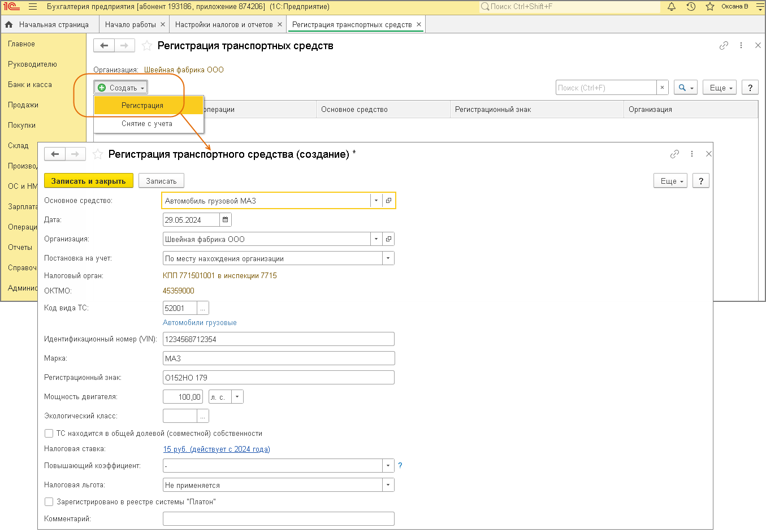Image resolution: width=766 pixels, height=532 pixels.
Task: Open the Швейная фабрика ООО organization link
Action: tap(184, 70)
